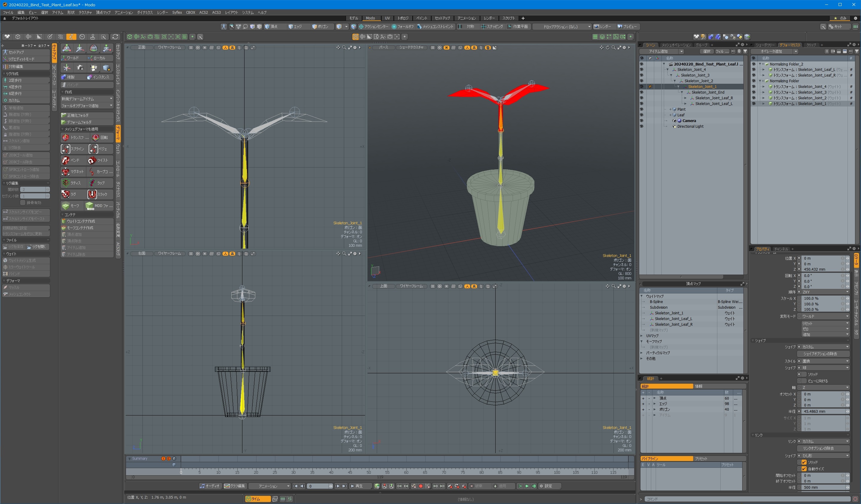
Task: Click the refresh arrows icon above setup panel
Action: coord(115,36)
